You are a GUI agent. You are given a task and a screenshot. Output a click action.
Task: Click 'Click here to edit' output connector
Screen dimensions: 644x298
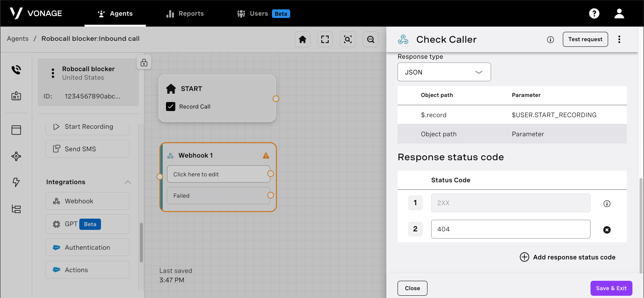coord(271,174)
